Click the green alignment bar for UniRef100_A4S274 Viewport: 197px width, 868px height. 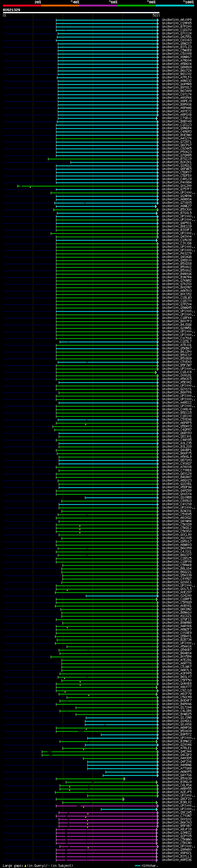[x=107, y=139]
